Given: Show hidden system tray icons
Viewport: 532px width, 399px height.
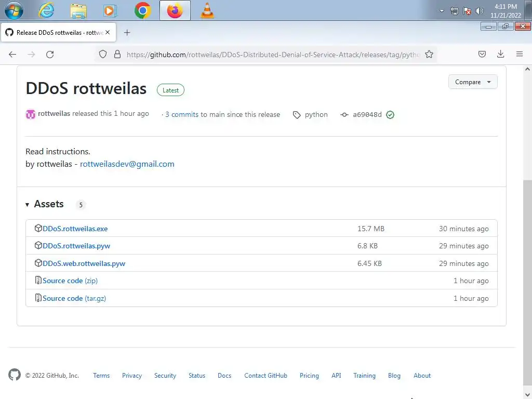Looking at the screenshot, I should [442, 11].
